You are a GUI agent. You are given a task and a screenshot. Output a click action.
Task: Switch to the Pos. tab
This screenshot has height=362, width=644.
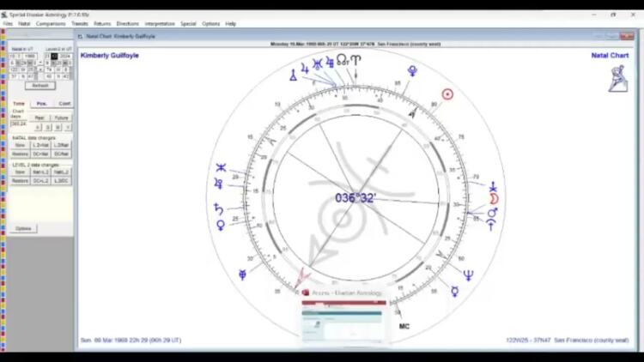[x=42, y=104]
